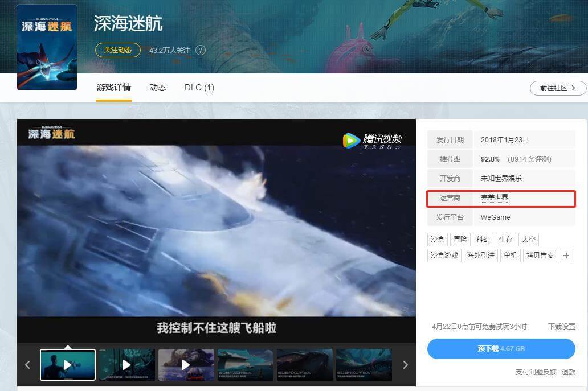Viewport: 588px width, 391px height.
Task: Click the question mark help icon beside follower count
Action: click(x=200, y=50)
